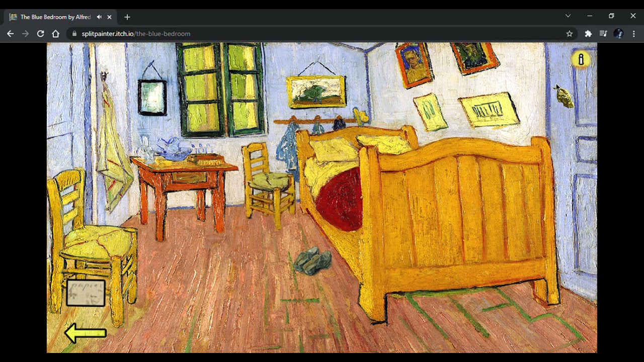Open the Extensions puzzle menu
The width and height of the screenshot is (644, 362).
click(588, 34)
